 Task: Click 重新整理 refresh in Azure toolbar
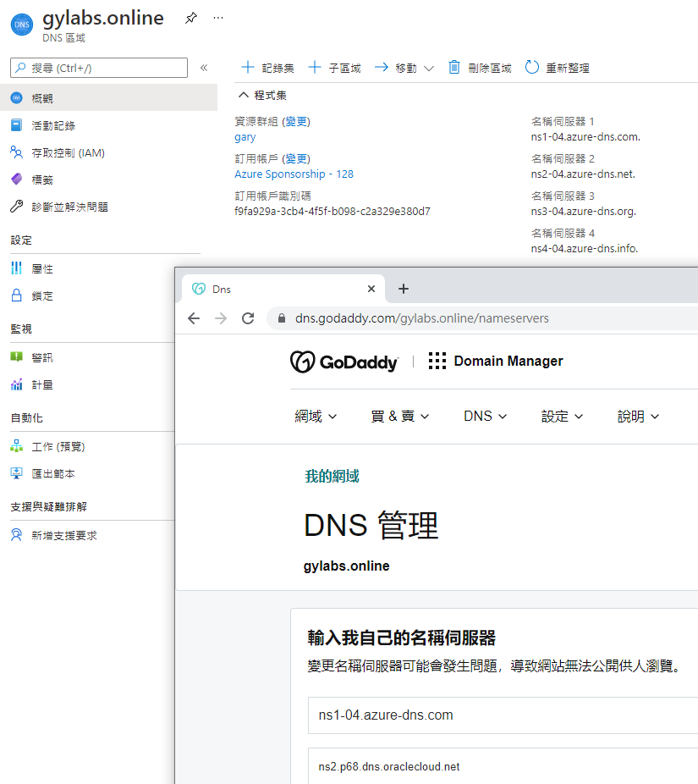click(557, 68)
